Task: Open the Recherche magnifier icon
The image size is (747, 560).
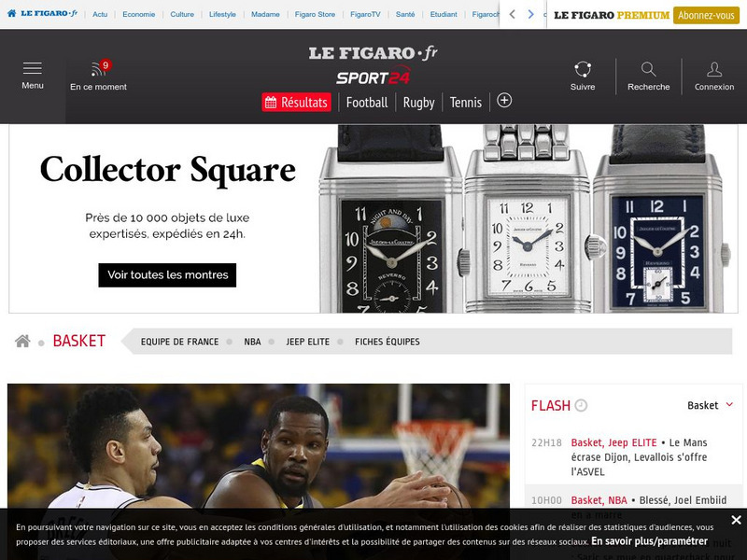Action: (x=648, y=69)
